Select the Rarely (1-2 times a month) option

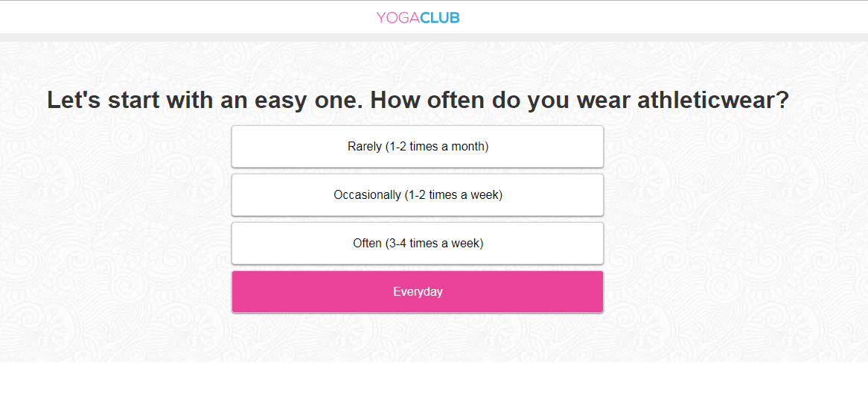pos(418,146)
